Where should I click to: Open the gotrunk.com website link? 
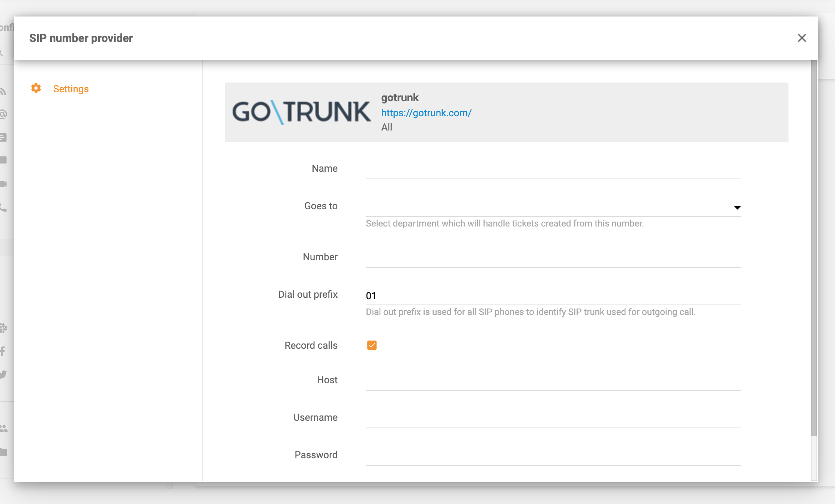(426, 112)
